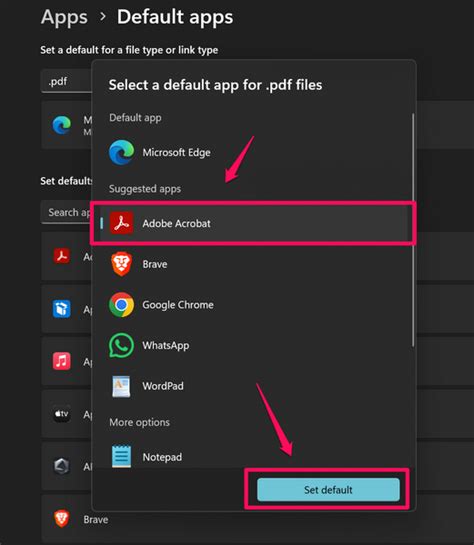This screenshot has height=545, width=474.
Task: Choose the Adobe Acrobat icon in suggested apps
Action: [x=121, y=223]
